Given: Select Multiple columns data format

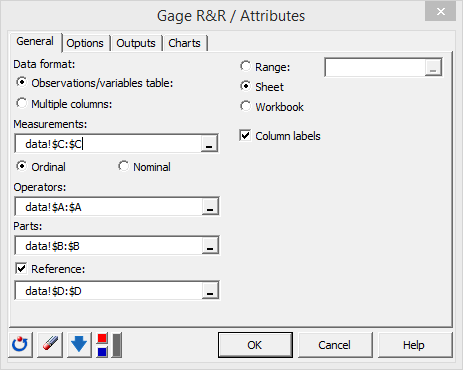Looking at the screenshot, I should [64, 104].
